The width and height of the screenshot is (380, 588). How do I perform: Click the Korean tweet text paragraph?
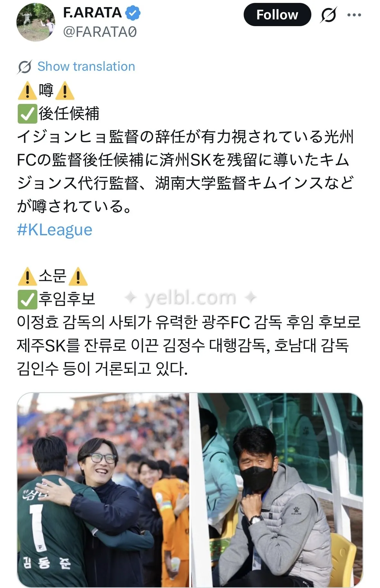(189, 345)
